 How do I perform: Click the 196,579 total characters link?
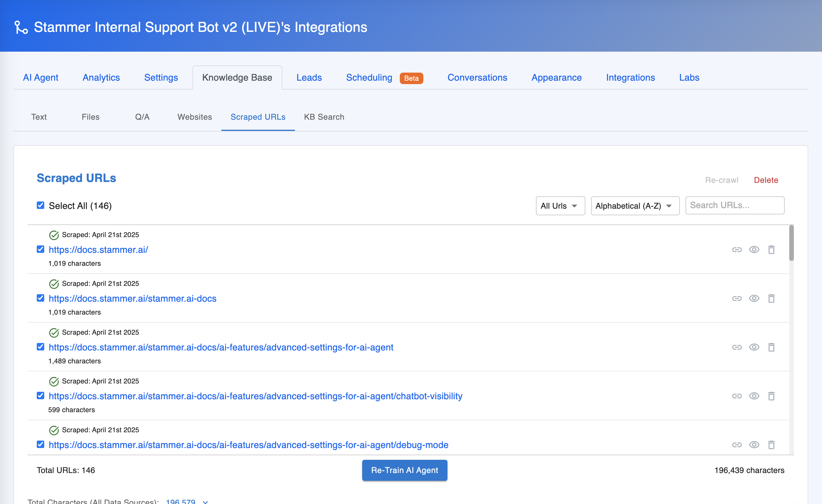[180, 501]
